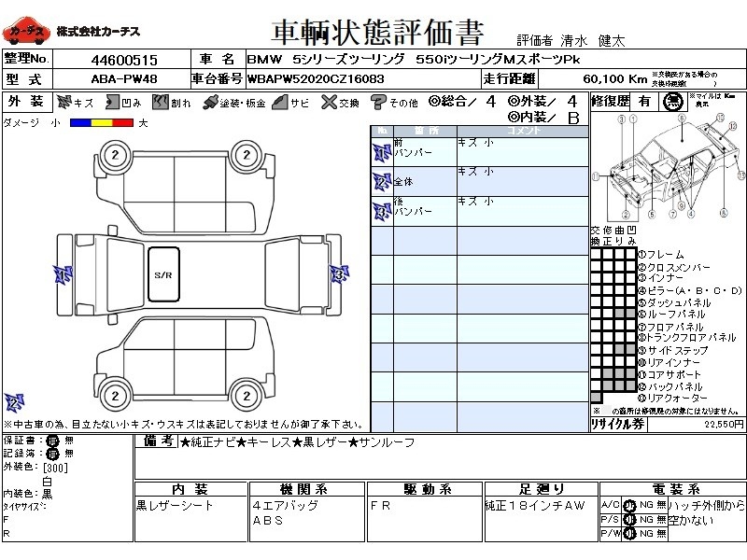Click the その他 question mark legend icon
Screen dimensions: 747x560
point(378,103)
